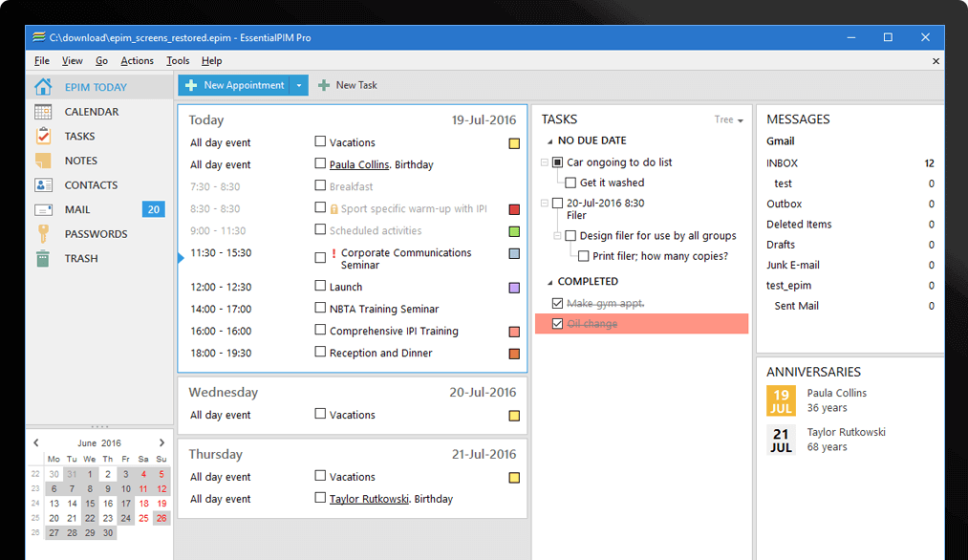Image resolution: width=968 pixels, height=560 pixels.
Task: Open the Mail envelope icon
Action: (43, 209)
